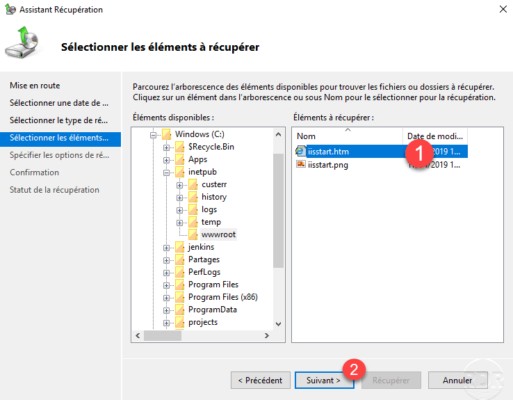Click the Annuler button

(x=458, y=380)
